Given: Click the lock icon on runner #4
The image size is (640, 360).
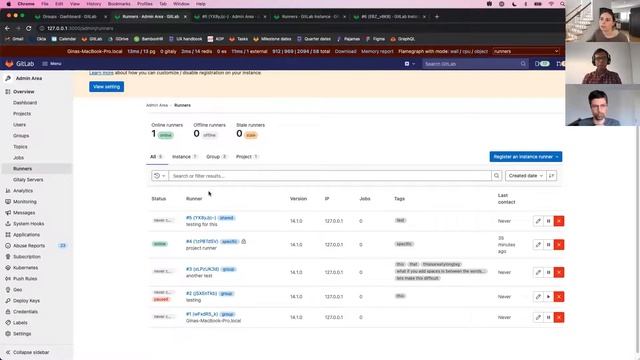Looking at the screenshot, I should pyautogui.click(x=244, y=242).
